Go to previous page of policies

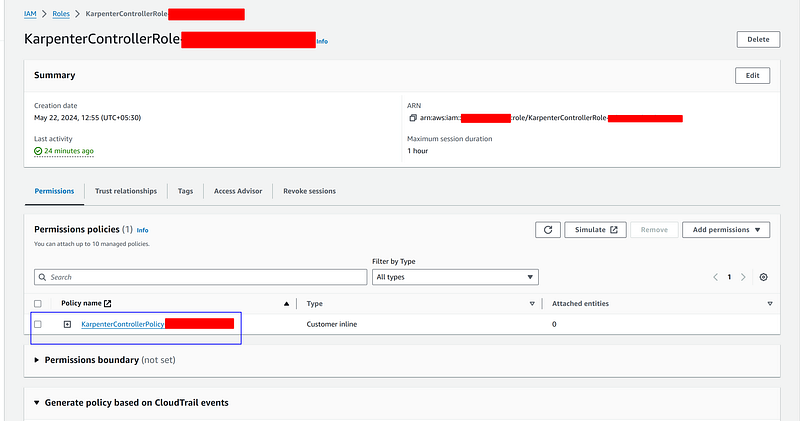(715, 277)
